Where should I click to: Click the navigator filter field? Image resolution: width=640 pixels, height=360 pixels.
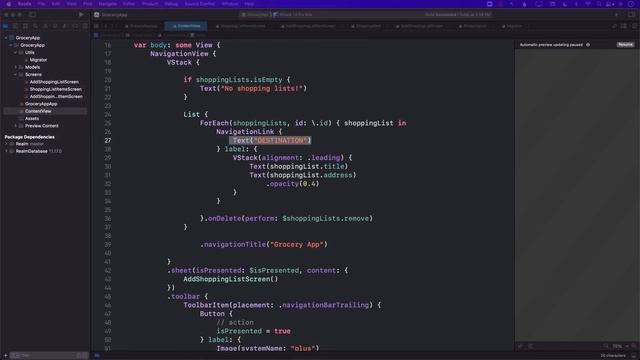[x=49, y=356]
